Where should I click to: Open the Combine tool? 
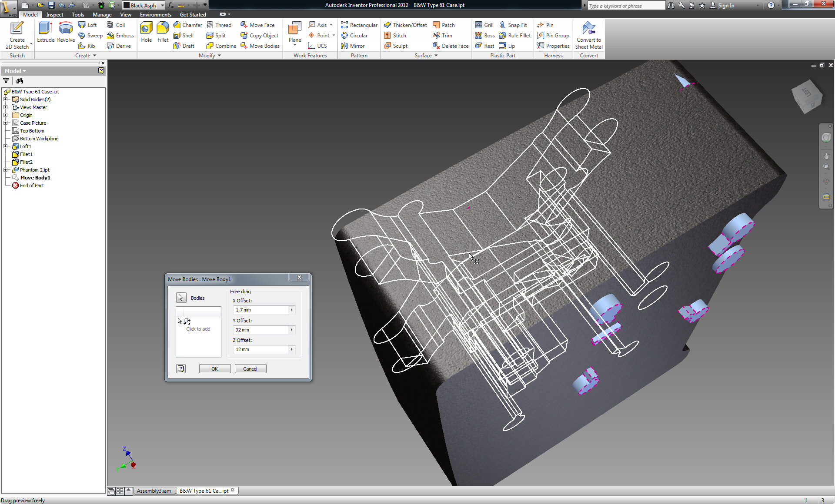point(221,46)
